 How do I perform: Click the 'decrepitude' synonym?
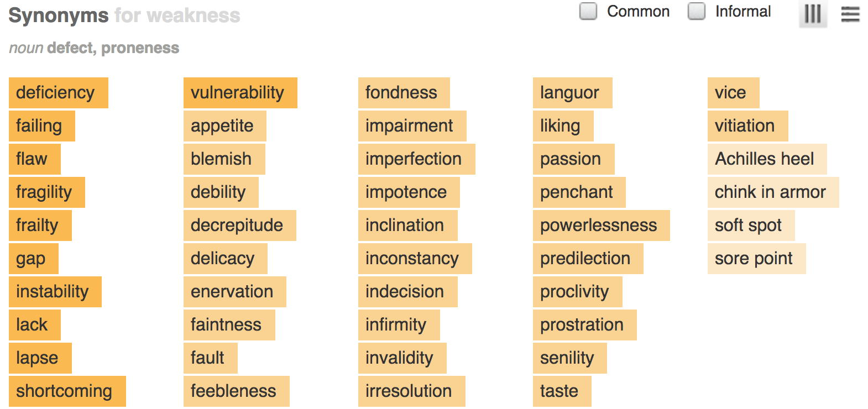(239, 226)
